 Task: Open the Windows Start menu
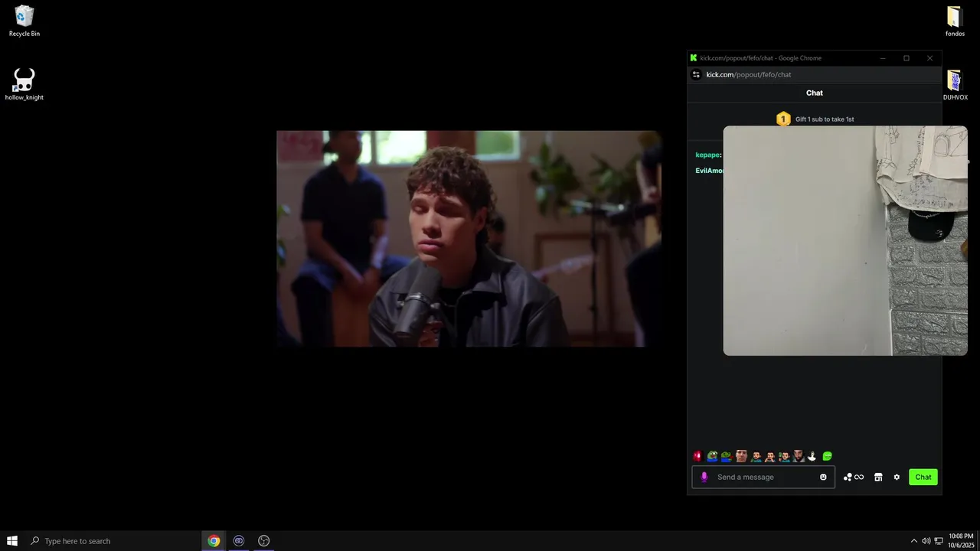tap(12, 541)
